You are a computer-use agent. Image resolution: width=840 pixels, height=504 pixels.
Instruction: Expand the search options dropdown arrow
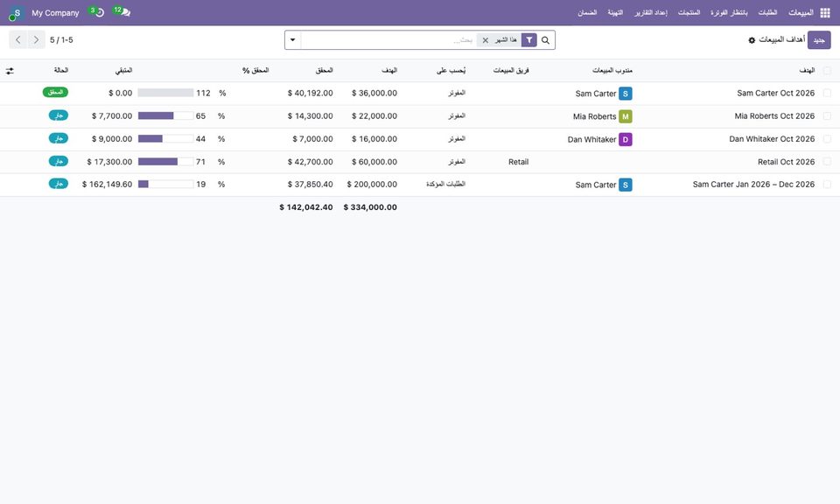[x=293, y=40]
